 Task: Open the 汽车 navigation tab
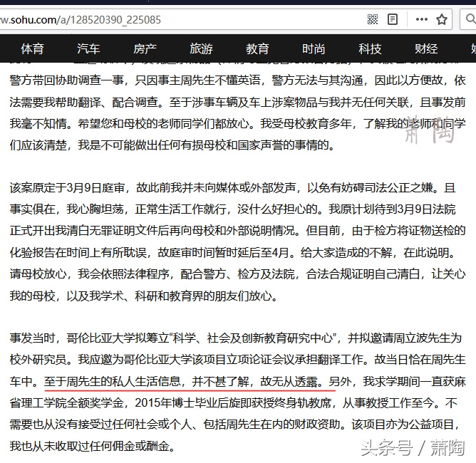tap(88, 48)
